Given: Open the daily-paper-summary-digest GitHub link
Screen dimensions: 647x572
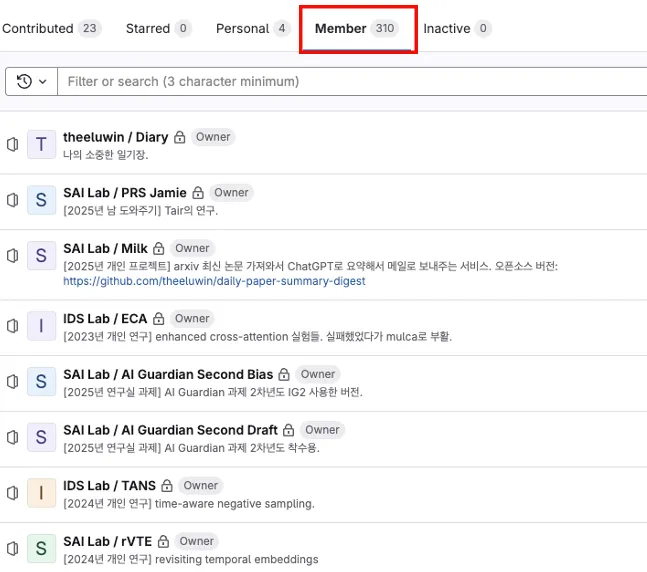Looking at the screenshot, I should pos(214,281).
